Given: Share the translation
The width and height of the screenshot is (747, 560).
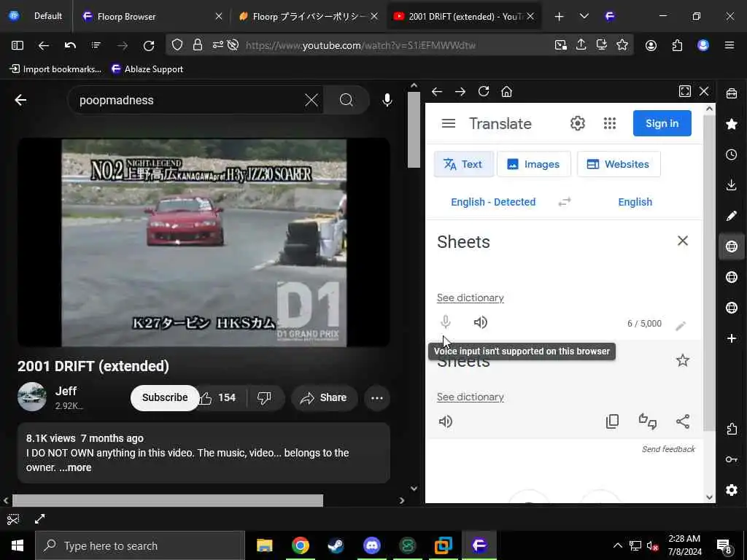Looking at the screenshot, I should [x=683, y=421].
